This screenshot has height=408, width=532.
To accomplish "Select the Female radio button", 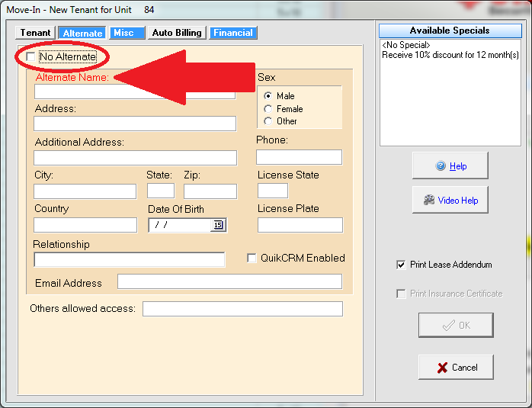I will [268, 109].
